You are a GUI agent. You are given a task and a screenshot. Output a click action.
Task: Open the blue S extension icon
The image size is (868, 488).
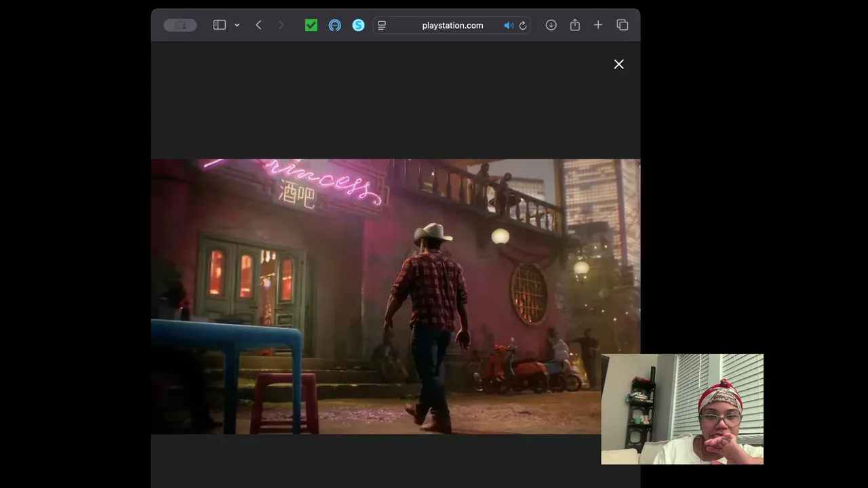click(x=359, y=25)
